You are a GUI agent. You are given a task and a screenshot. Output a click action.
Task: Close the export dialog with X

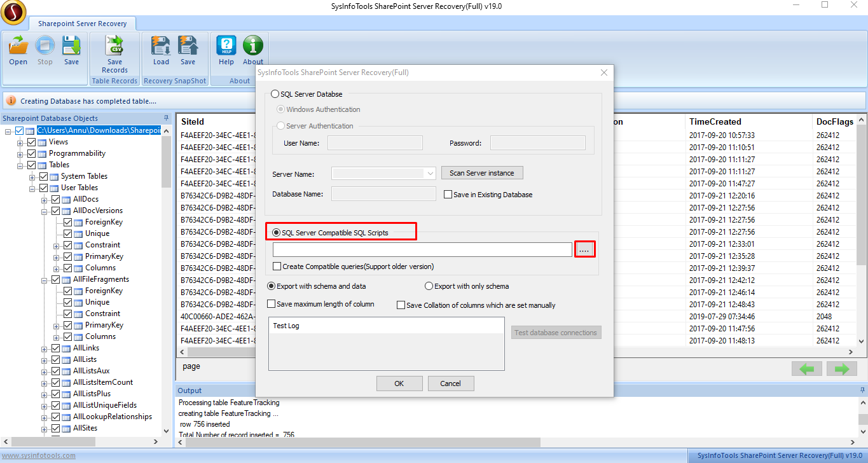604,73
